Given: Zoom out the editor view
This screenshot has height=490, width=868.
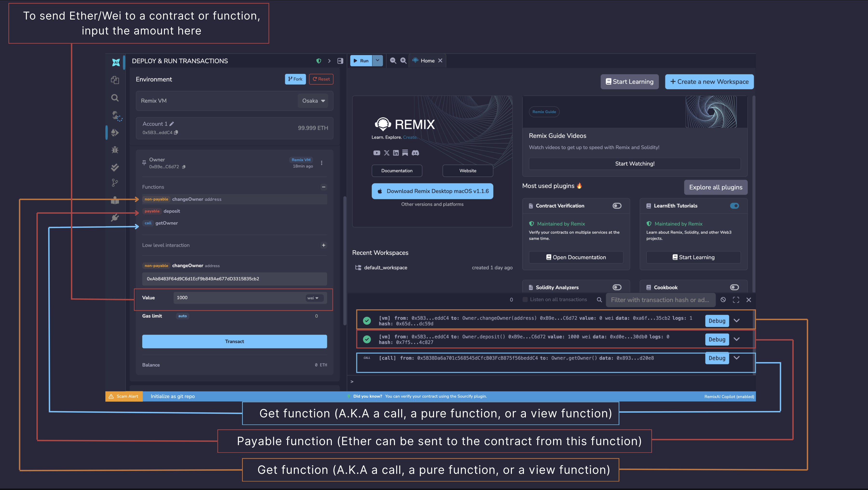Looking at the screenshot, I should click(393, 61).
